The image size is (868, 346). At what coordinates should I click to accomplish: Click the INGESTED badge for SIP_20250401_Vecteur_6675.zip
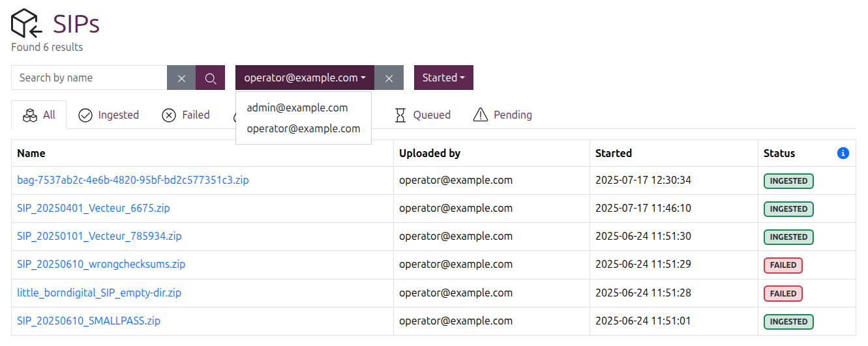[x=788, y=209]
